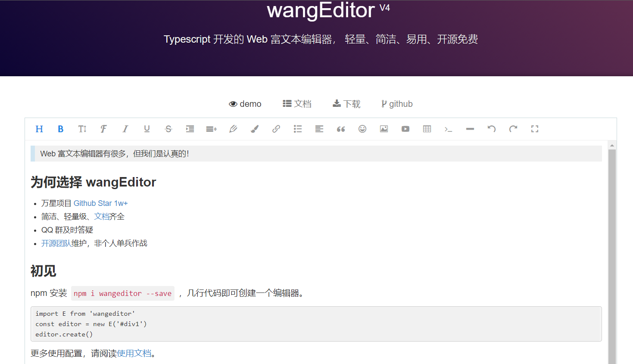
Task: Open the list options menu
Action: [298, 129]
